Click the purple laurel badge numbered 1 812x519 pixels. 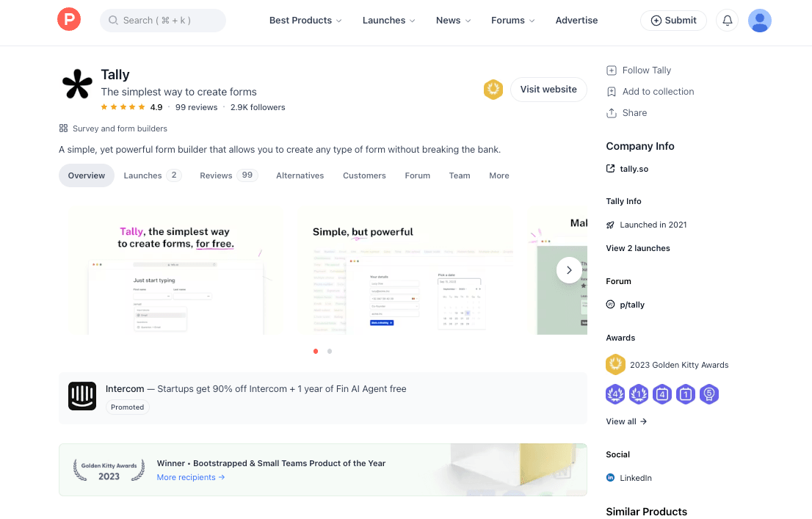tap(639, 394)
